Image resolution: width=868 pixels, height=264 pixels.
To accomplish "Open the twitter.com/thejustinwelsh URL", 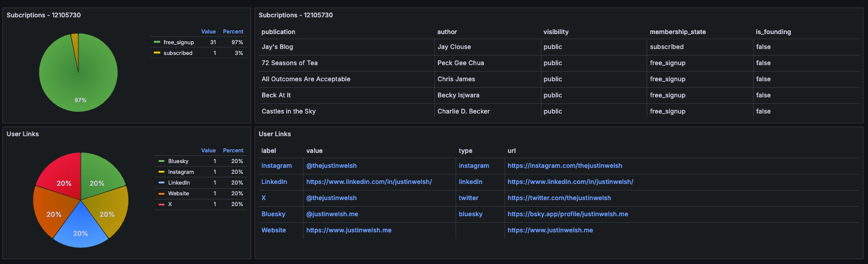I will [559, 198].
